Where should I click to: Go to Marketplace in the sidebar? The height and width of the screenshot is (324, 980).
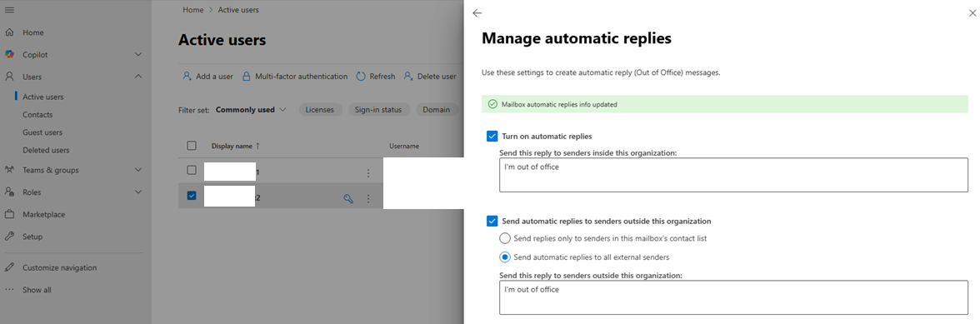(43, 214)
